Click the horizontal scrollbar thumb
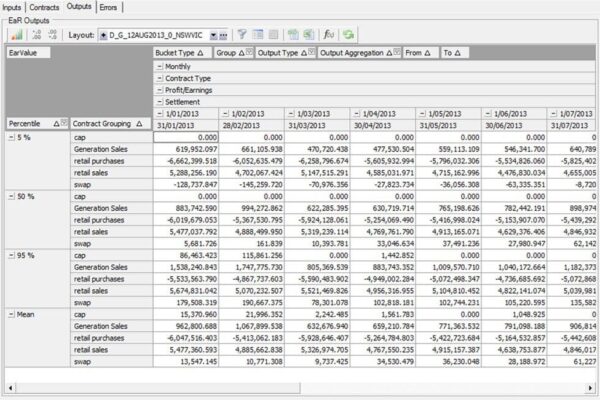Image resolution: width=600 pixels, height=400 pixels. [158, 388]
